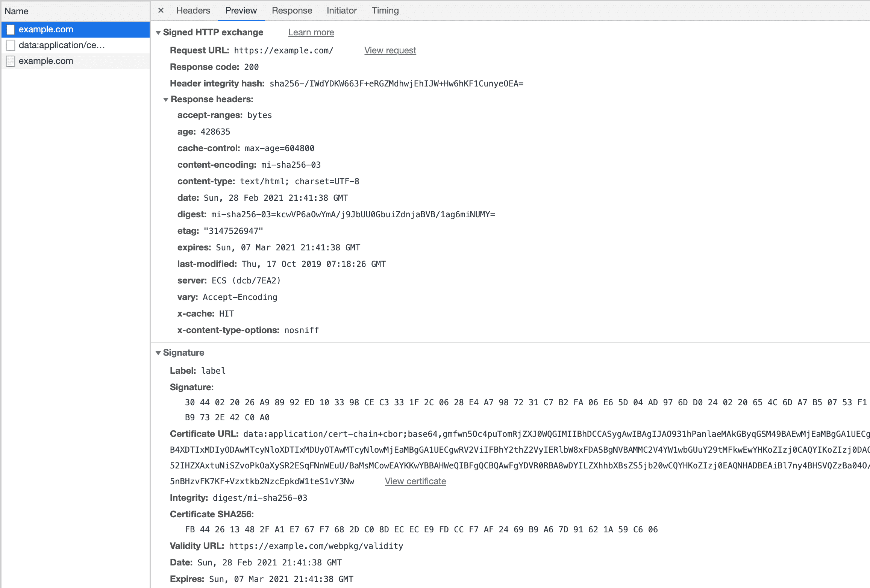Viewport: 870px width, 588px height.
Task: Select the Preview tab
Action: click(241, 11)
